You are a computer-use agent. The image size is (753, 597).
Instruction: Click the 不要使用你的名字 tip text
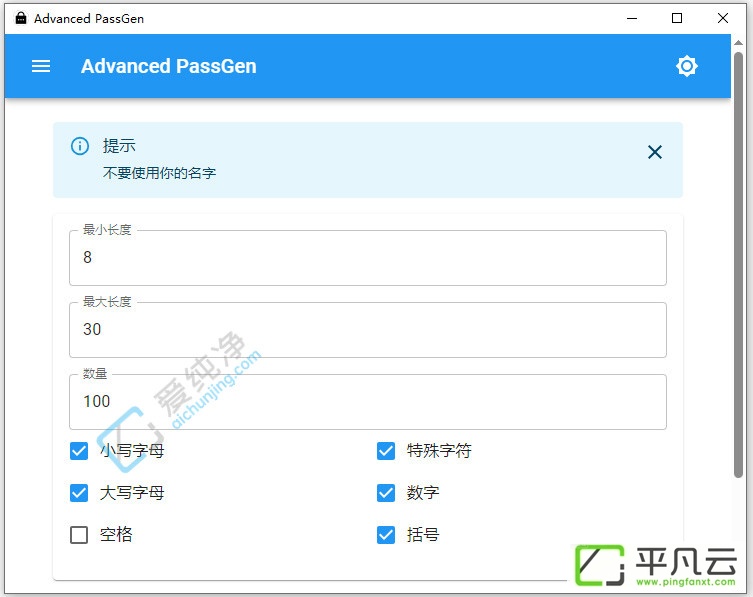(x=159, y=173)
